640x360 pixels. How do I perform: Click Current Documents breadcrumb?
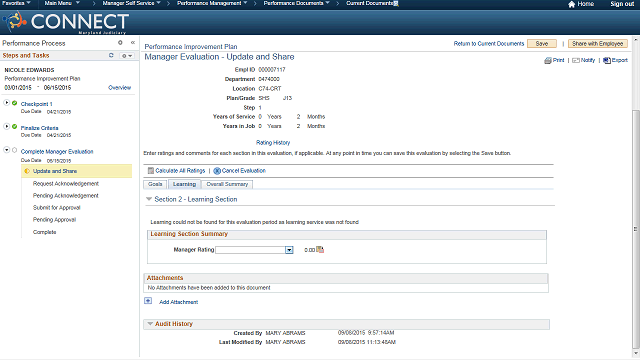(x=369, y=3)
